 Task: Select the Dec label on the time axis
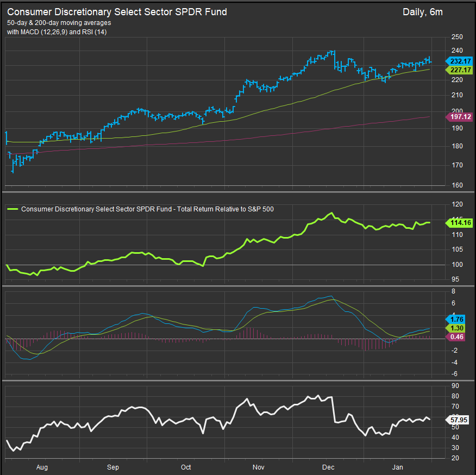coord(328,467)
